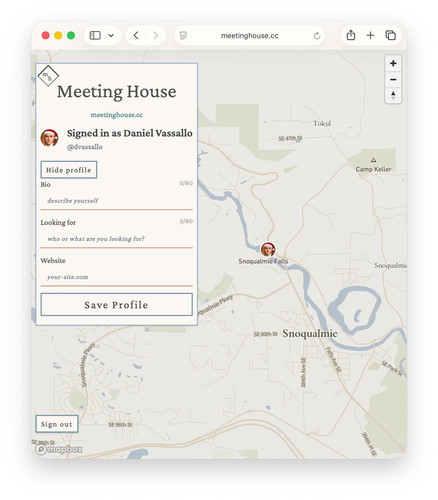This screenshot has width=438, height=500.
Task: Focus the Looking for input field
Action: (x=117, y=239)
